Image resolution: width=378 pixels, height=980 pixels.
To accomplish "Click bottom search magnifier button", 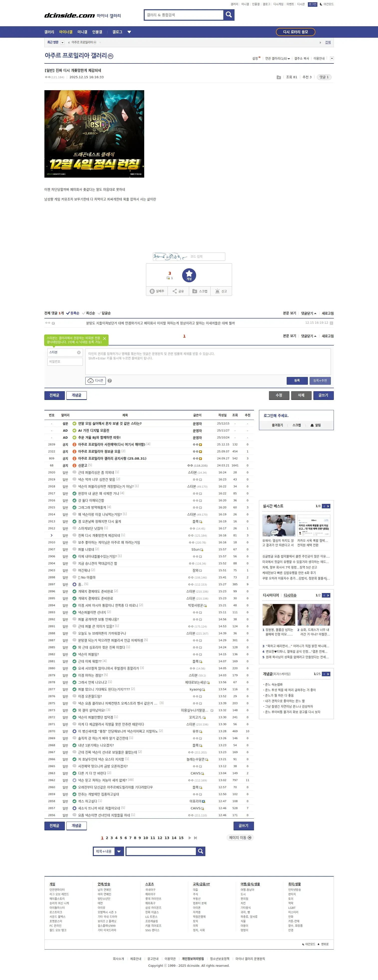I will (x=201, y=851).
